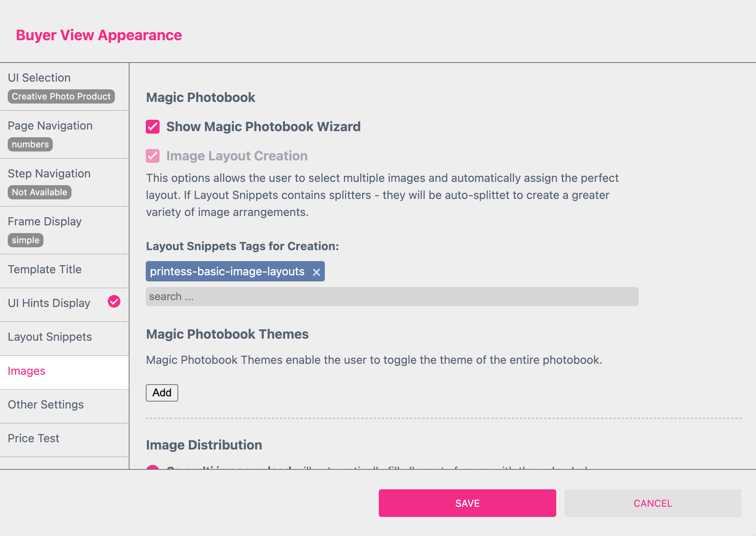Open Other Settings in the sidebar
The width and height of the screenshot is (756, 536).
(65, 406)
